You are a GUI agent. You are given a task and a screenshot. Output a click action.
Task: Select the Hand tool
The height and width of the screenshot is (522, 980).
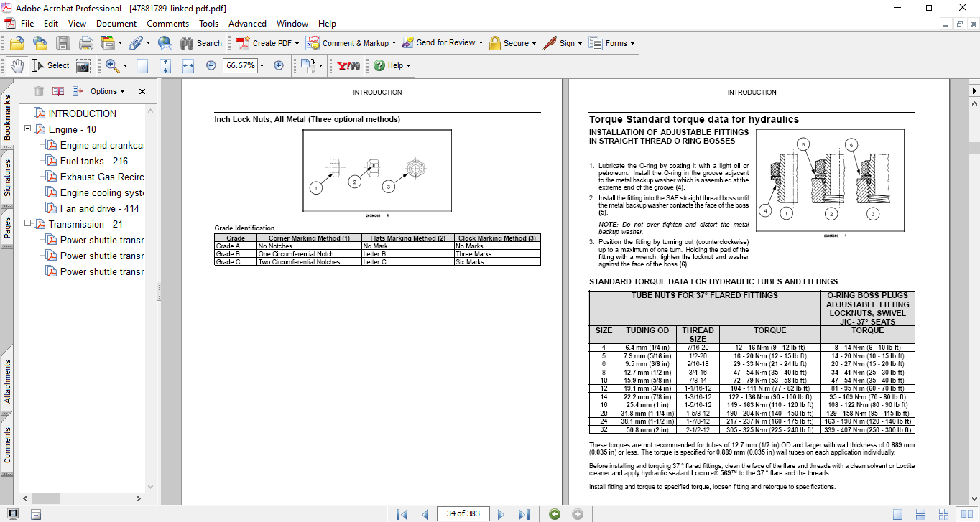[x=17, y=65]
